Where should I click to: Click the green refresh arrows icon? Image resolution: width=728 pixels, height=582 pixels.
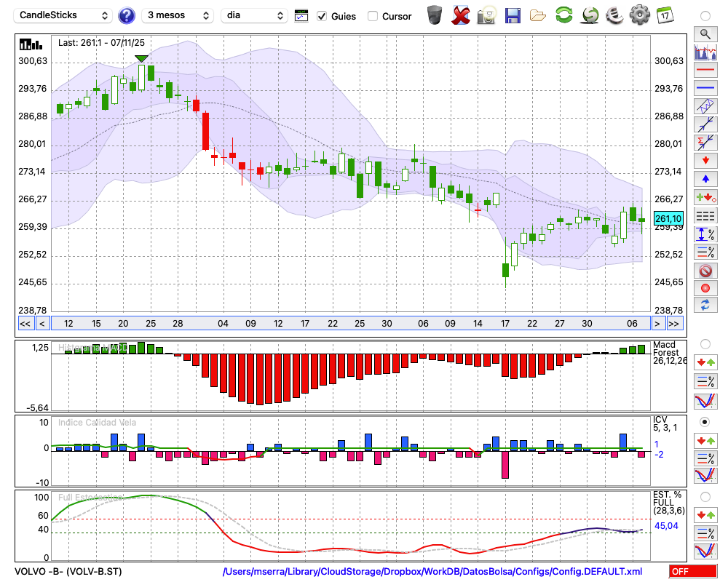click(563, 15)
